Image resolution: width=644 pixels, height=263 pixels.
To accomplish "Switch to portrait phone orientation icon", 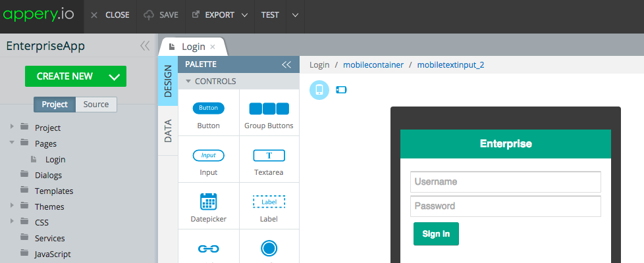I will point(319,90).
